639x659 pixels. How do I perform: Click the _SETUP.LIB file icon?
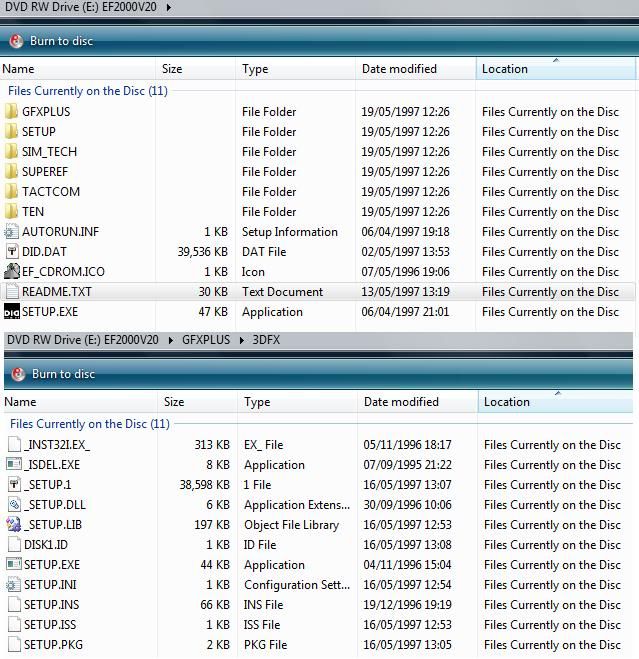point(14,525)
